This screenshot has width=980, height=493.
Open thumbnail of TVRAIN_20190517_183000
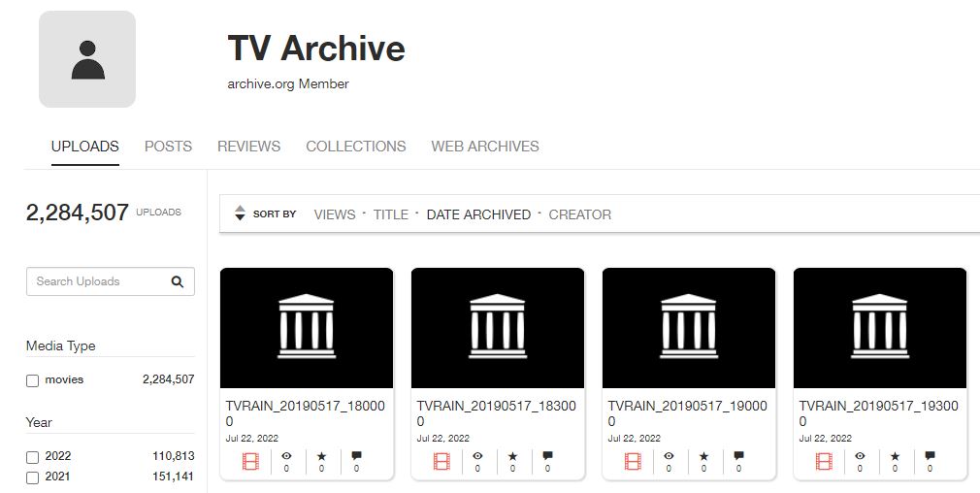(498, 328)
